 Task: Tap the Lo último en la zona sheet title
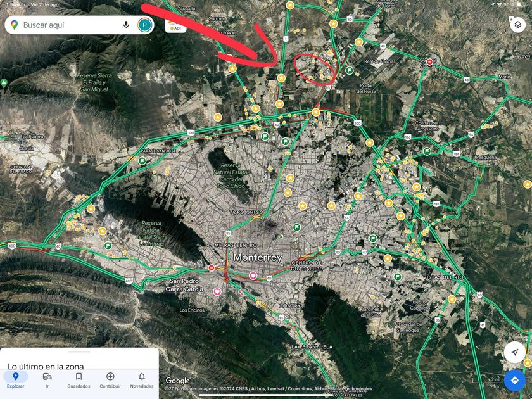[46, 366]
